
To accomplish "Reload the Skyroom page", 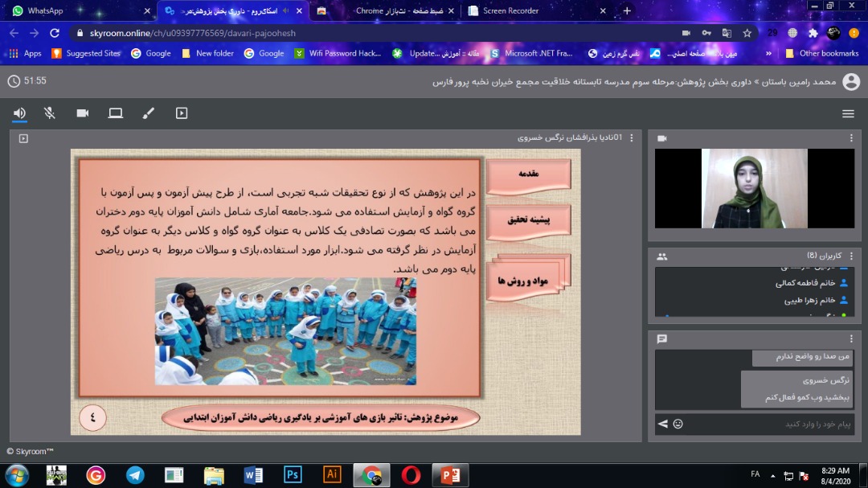I will click(55, 33).
